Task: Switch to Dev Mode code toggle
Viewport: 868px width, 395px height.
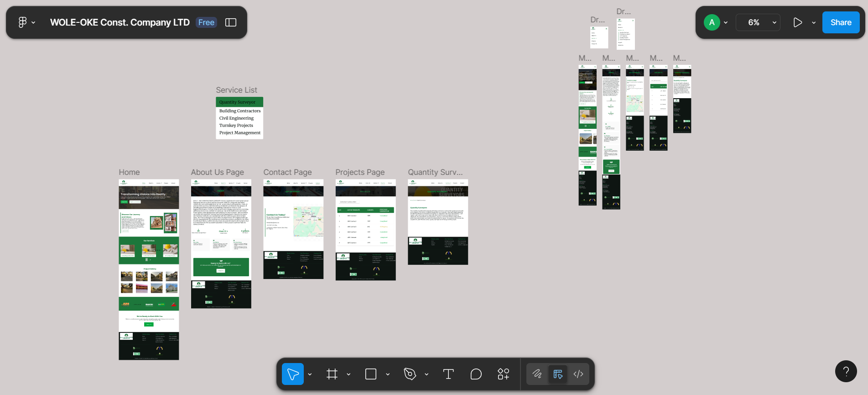Action: coord(578,374)
